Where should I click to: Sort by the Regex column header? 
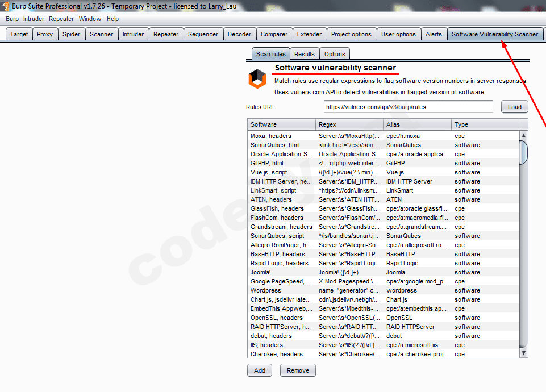click(x=349, y=124)
